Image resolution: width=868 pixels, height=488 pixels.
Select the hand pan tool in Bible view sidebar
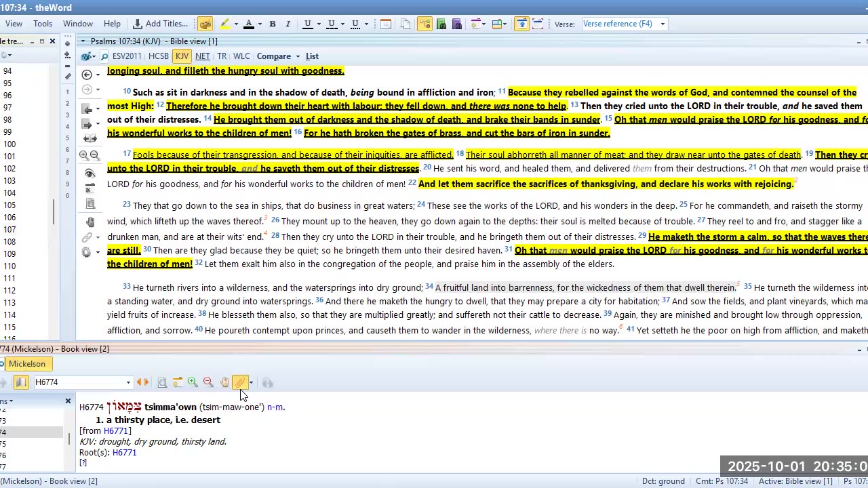point(90,222)
